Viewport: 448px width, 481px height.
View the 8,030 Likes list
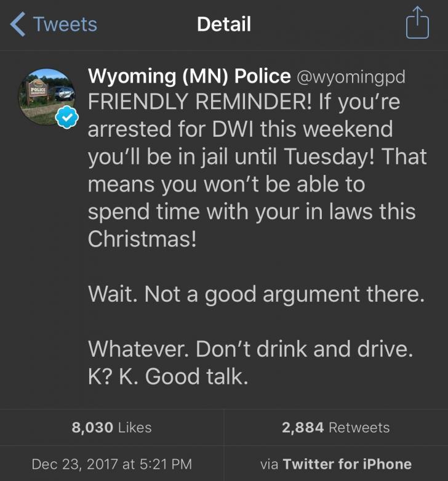[111, 427]
